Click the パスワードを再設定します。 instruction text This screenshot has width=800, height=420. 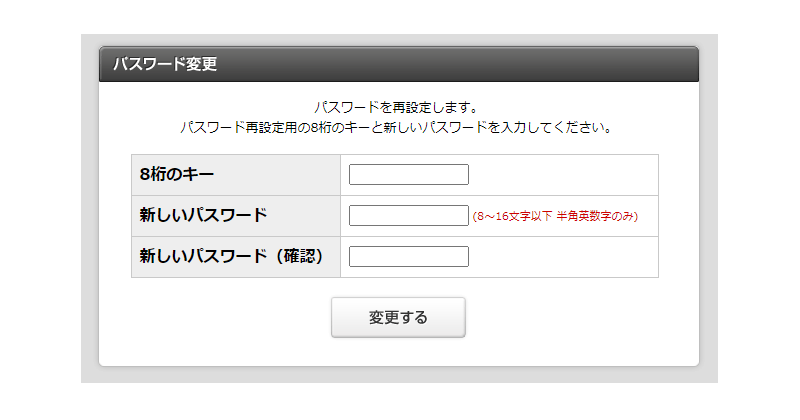coord(398,107)
